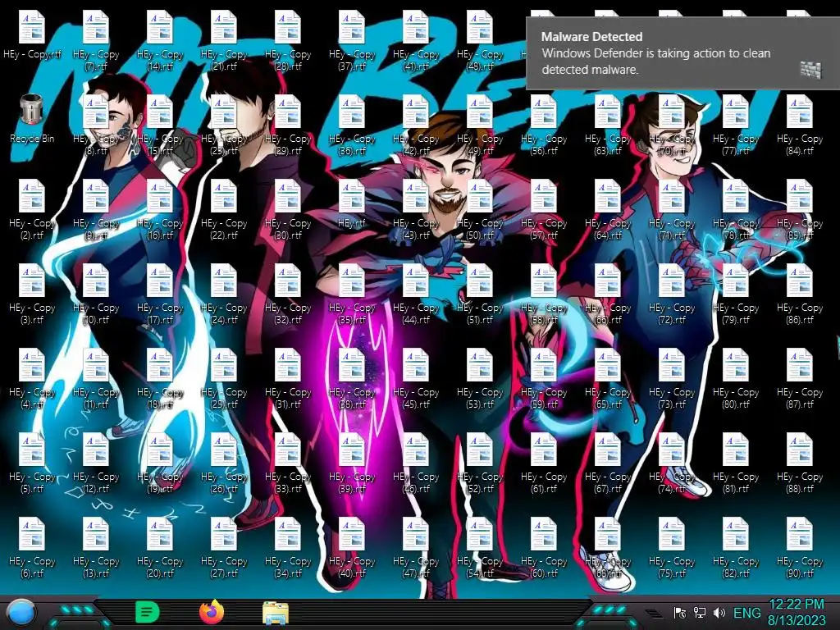Select HEy - Copy (31).rtf icon
Viewport: 840px width, 630px height.
tap(288, 364)
